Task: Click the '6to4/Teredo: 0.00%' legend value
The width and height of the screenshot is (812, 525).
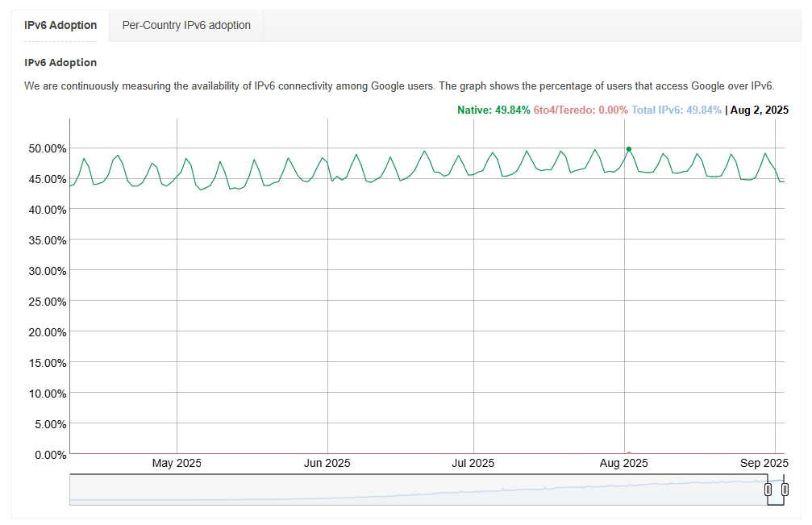Action: (x=581, y=110)
